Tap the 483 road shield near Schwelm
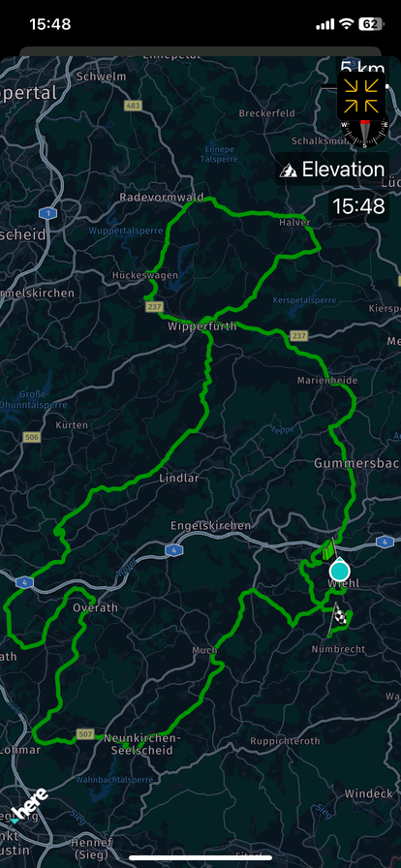The image size is (401, 868). pos(134,106)
